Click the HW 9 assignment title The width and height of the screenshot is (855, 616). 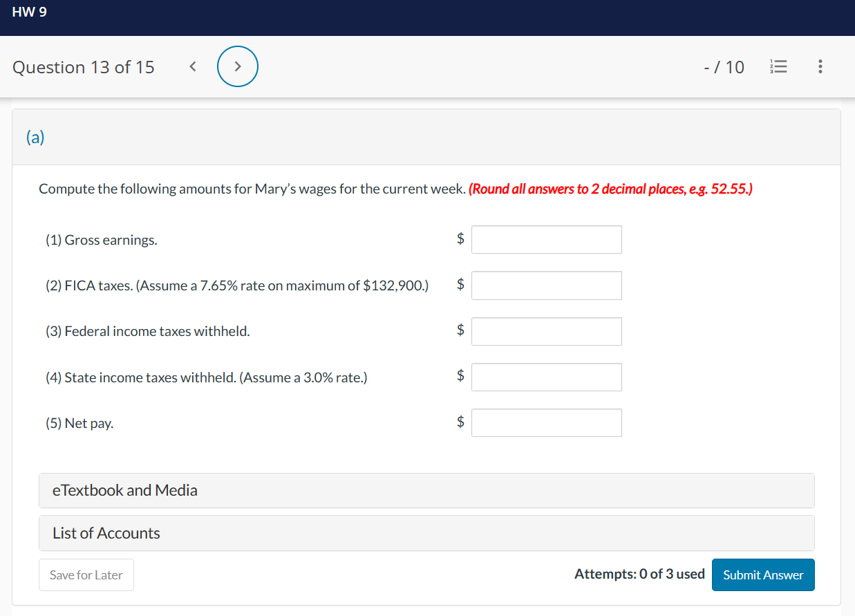click(x=30, y=12)
